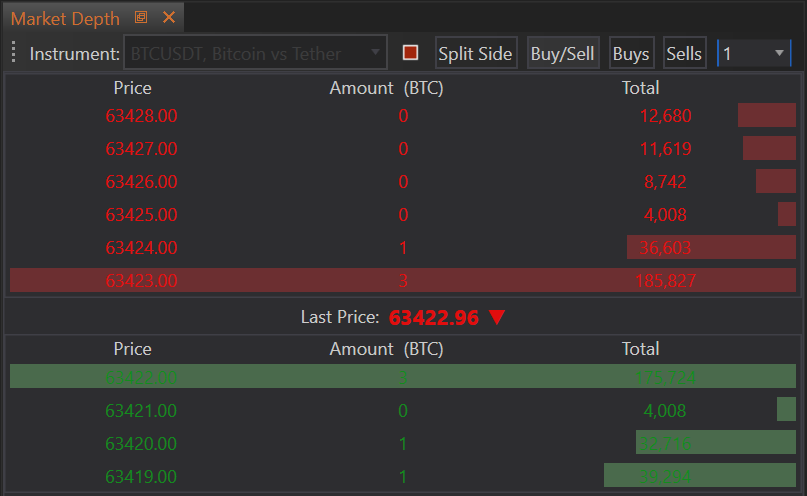This screenshot has height=496, width=807.
Task: Click the red stop square icon
Action: pyautogui.click(x=410, y=53)
